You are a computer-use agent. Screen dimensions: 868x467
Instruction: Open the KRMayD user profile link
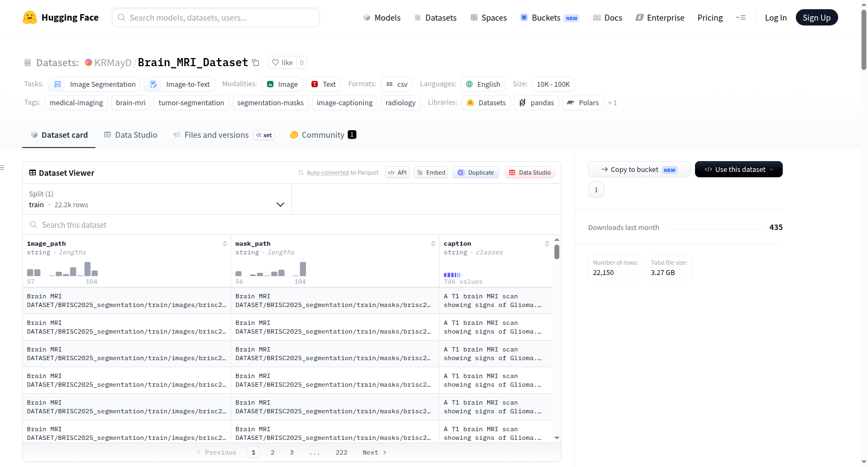(113, 62)
